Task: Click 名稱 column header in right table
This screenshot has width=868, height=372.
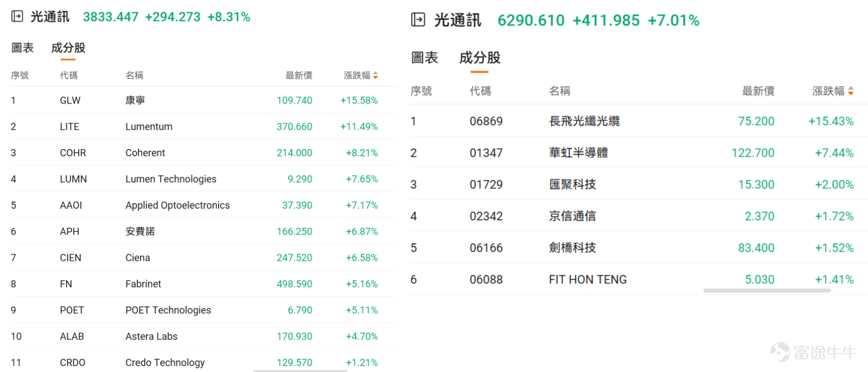Action: (x=560, y=91)
